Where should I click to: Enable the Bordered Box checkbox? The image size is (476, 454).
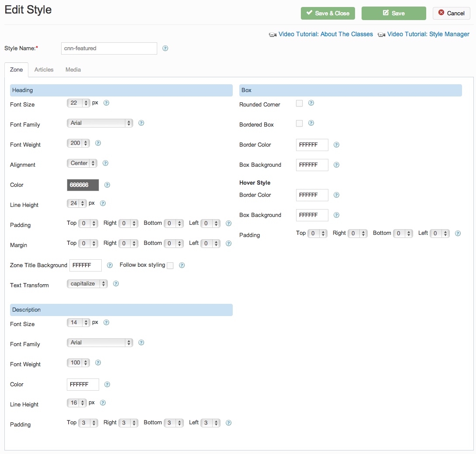(299, 123)
